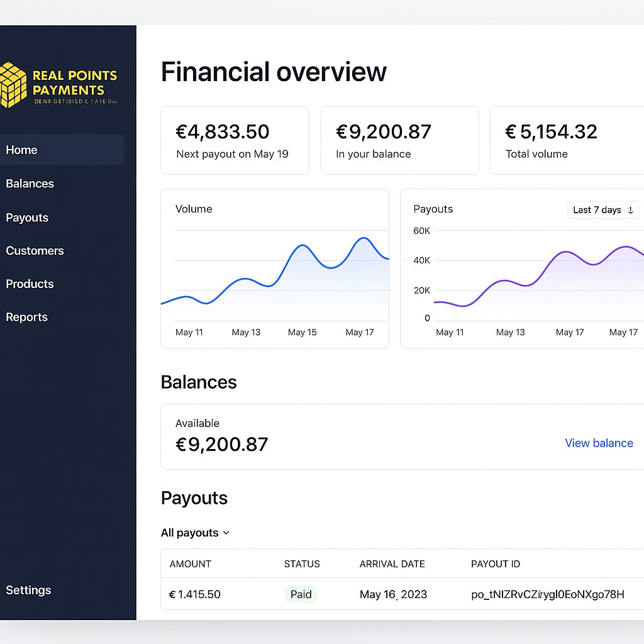
Task: Click the View balance link
Action: coord(599,443)
